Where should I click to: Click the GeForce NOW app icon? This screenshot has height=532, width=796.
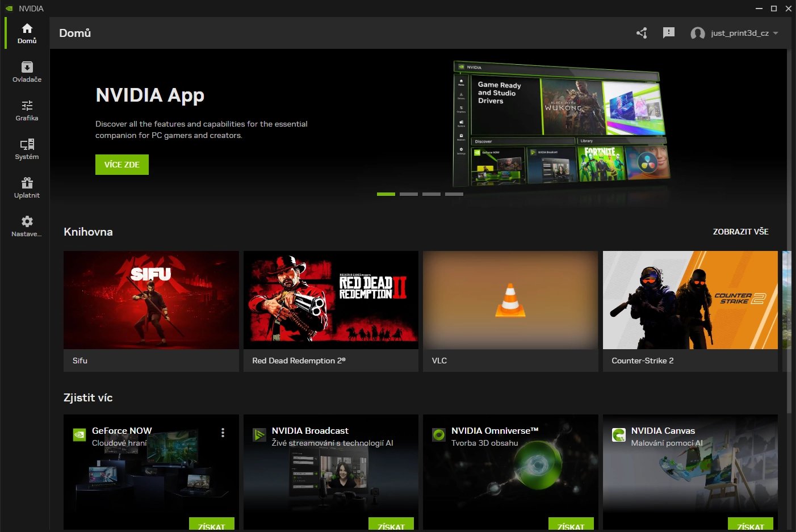pos(79,435)
